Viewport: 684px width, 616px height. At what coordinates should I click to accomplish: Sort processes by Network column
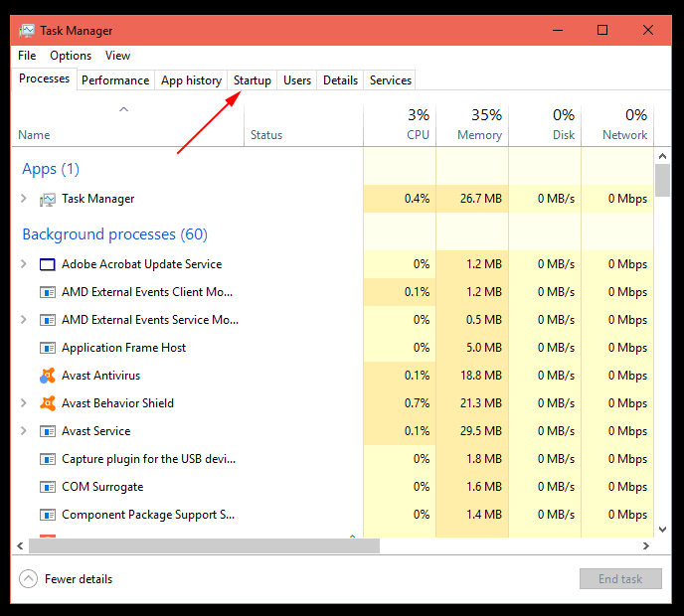(x=617, y=125)
